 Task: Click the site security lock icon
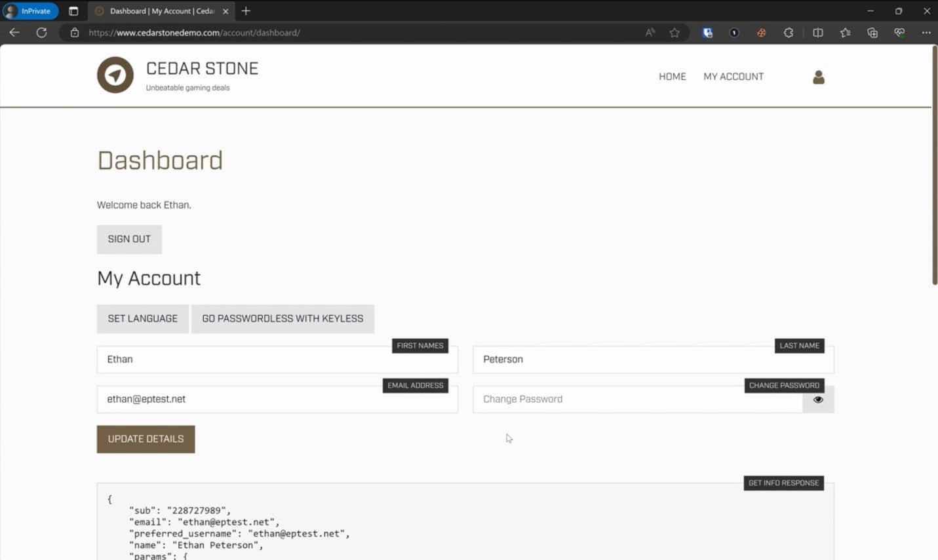75,32
